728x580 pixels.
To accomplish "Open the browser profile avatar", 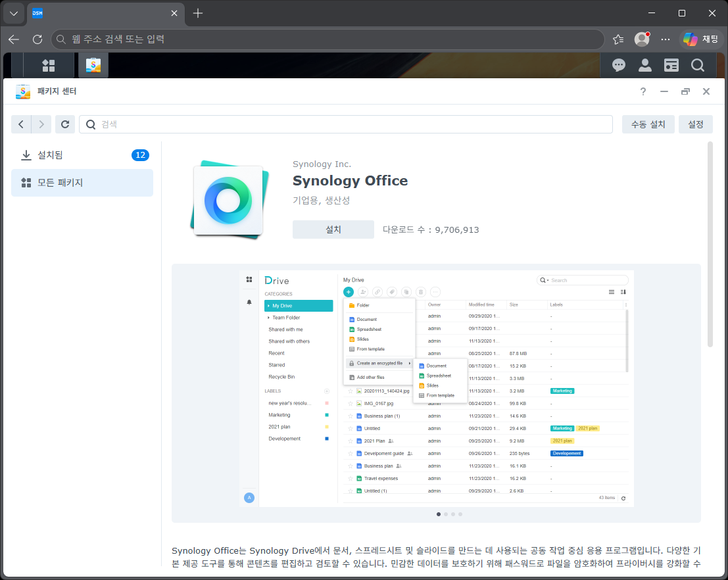I will tap(642, 39).
